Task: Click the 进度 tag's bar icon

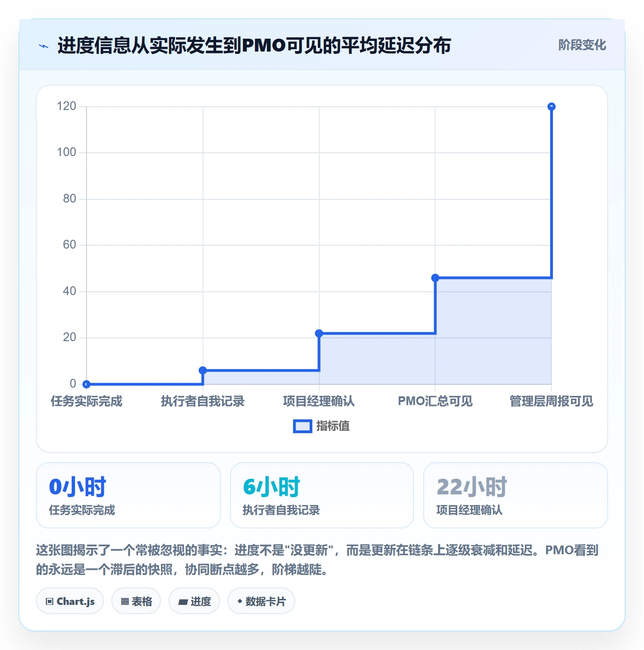Action: 183,602
